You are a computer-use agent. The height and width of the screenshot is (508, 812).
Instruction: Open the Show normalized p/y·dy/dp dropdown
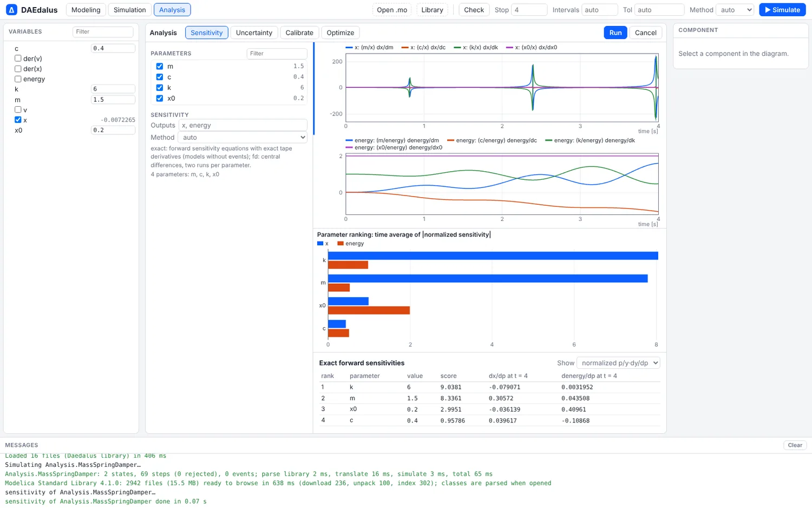(618, 363)
